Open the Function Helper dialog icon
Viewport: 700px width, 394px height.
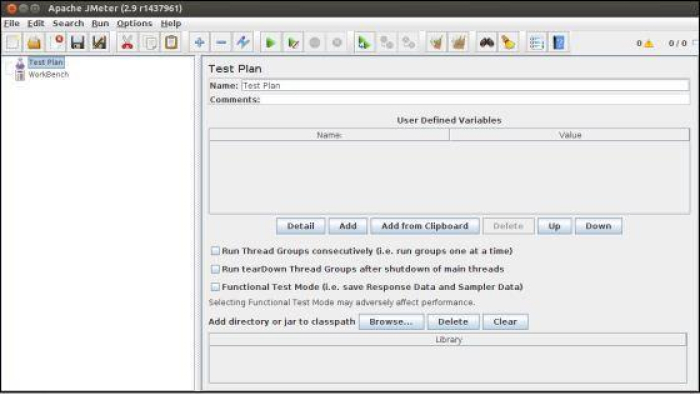(536, 42)
